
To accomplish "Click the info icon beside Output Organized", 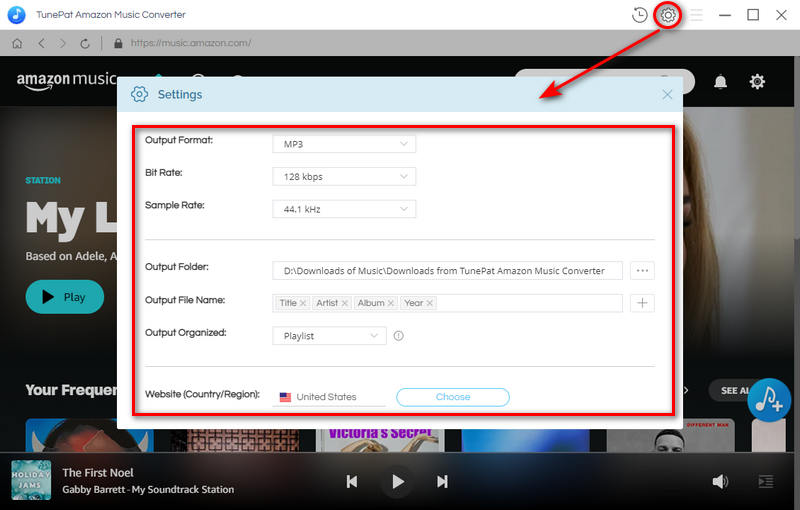I will tap(398, 336).
